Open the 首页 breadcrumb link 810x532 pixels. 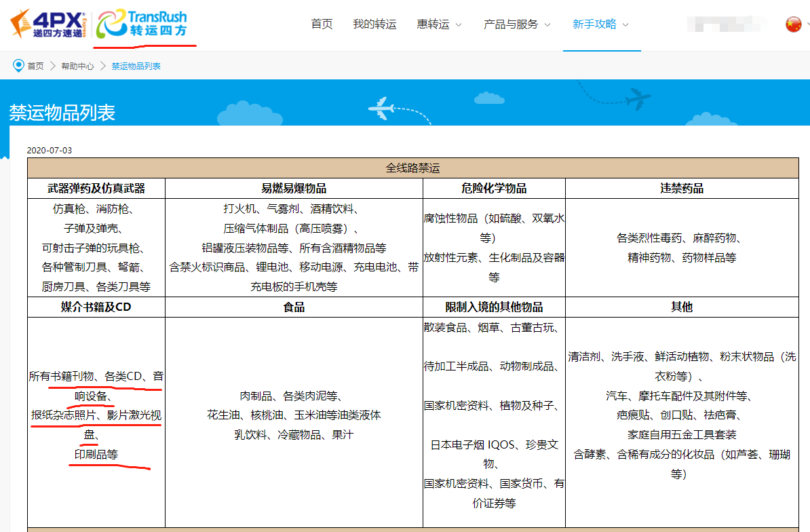[x=35, y=66]
